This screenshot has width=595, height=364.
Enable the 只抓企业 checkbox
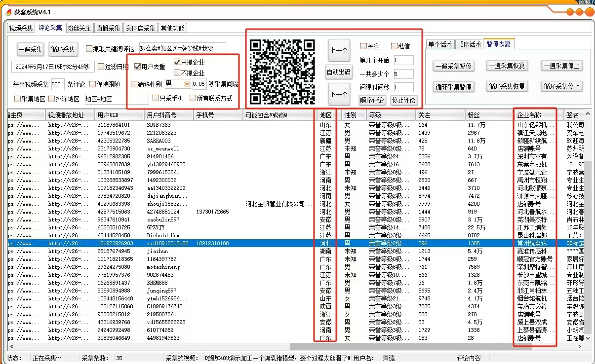coord(177,63)
